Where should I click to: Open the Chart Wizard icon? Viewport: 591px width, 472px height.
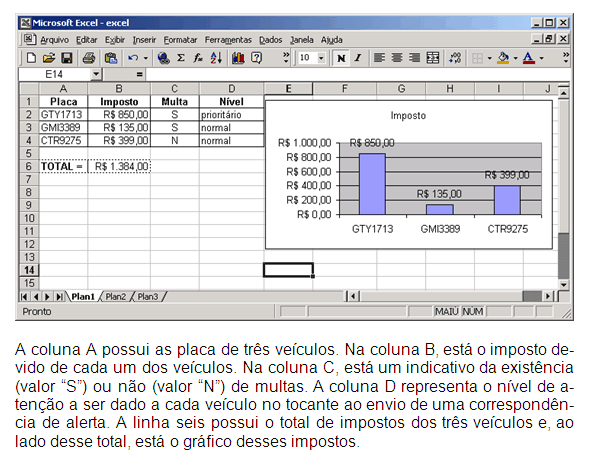tap(238, 58)
